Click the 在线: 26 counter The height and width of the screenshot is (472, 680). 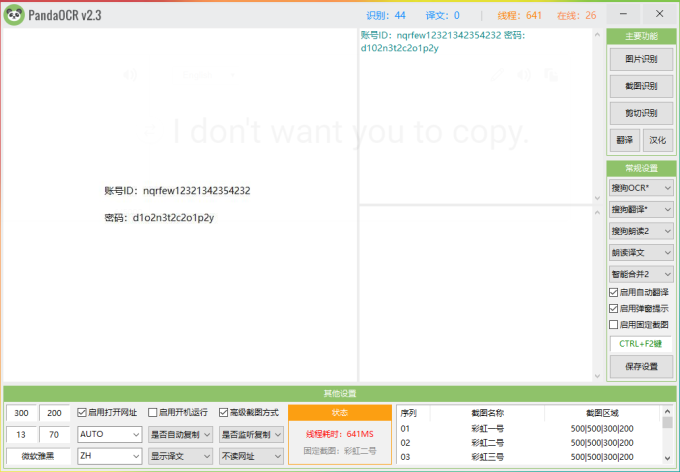pyautogui.click(x=576, y=16)
